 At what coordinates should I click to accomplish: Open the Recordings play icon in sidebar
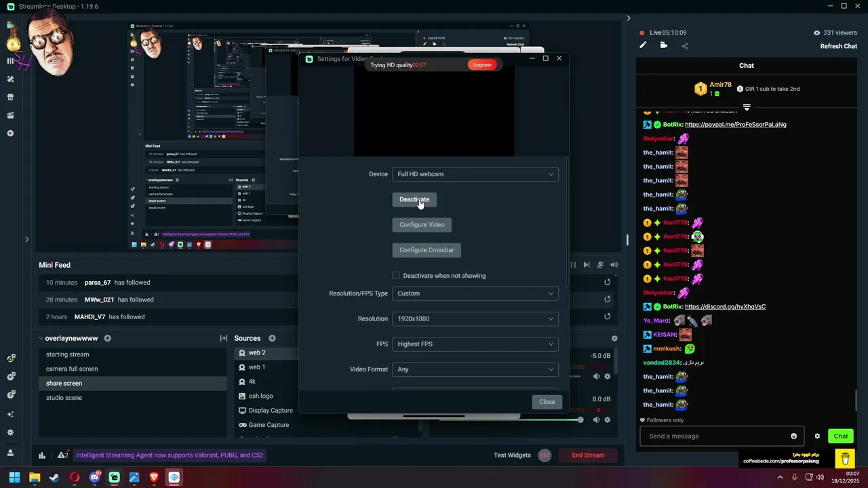(10, 134)
